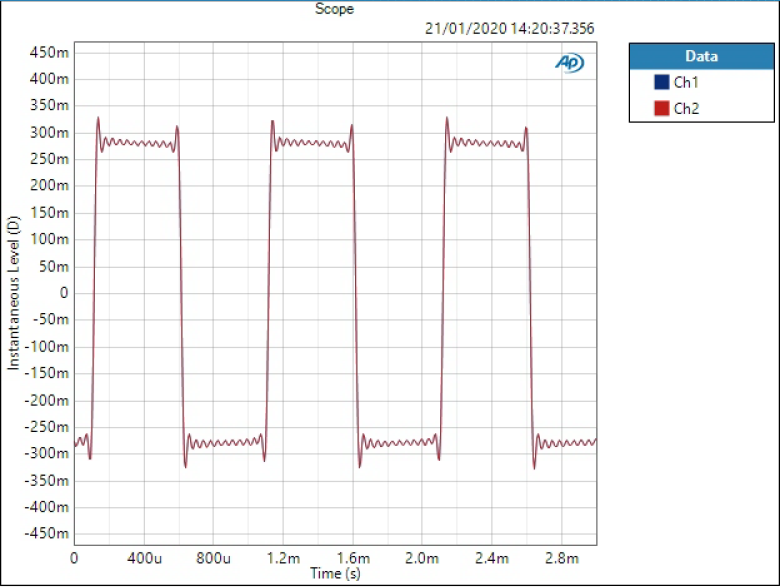Click the Data legend header
The image size is (782, 587).
tap(701, 56)
